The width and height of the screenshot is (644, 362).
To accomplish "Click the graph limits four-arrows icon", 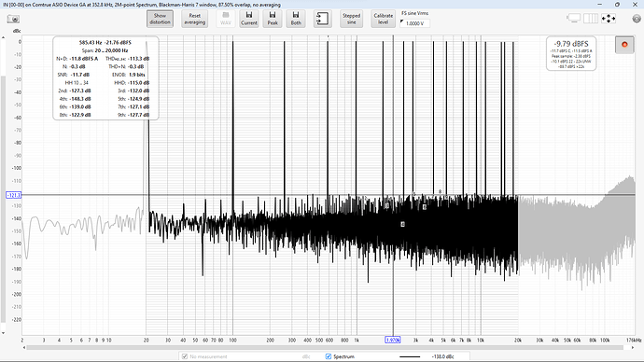I will click(609, 19).
